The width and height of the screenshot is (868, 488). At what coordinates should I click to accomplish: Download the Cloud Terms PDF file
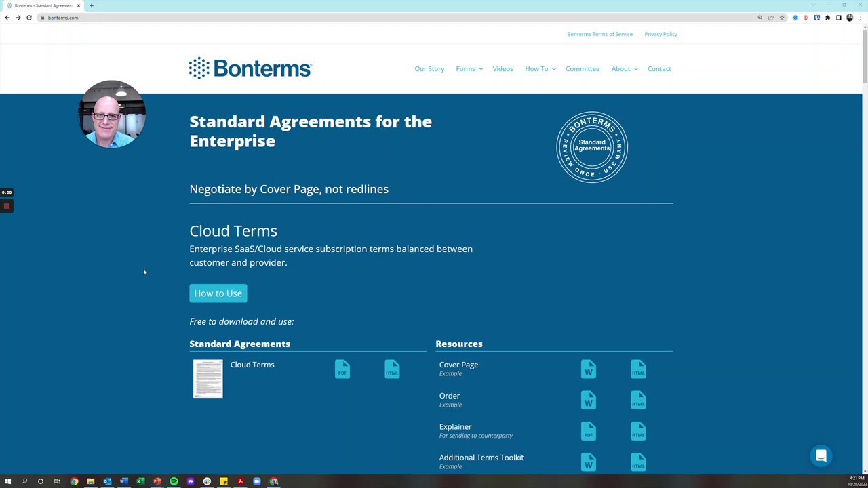342,369
